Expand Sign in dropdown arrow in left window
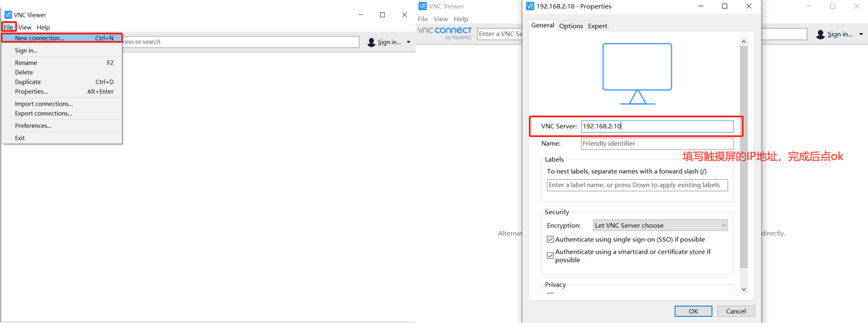868x327 pixels. (x=408, y=42)
